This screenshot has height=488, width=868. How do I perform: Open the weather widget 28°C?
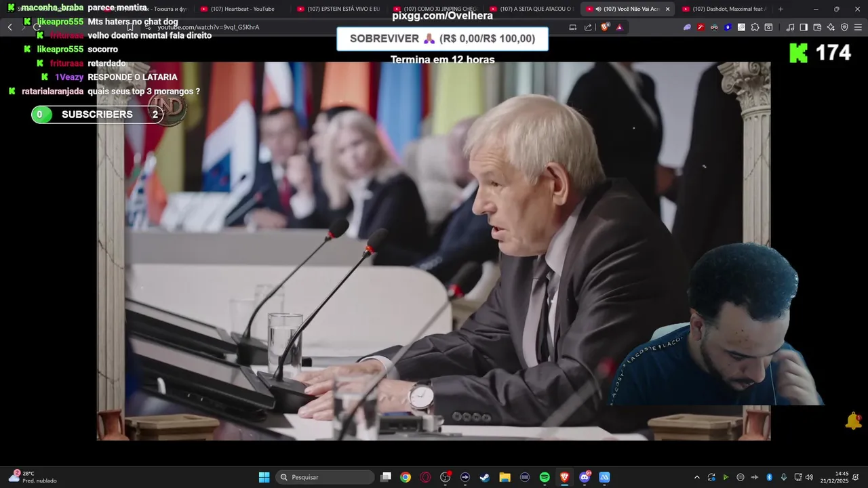click(x=33, y=477)
